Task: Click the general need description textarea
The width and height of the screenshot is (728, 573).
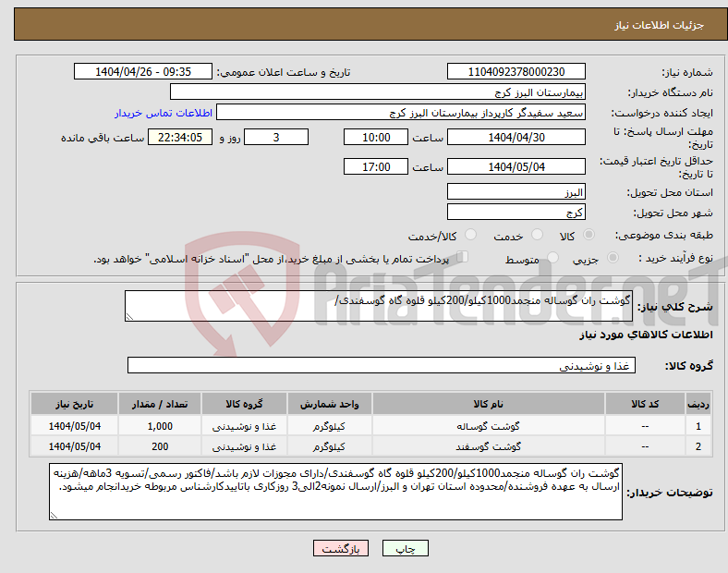Action: tap(379, 306)
